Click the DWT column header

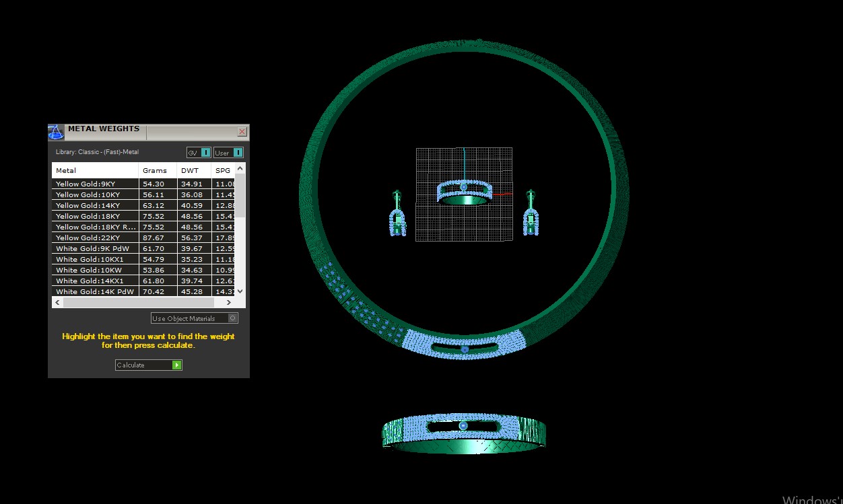coord(194,170)
